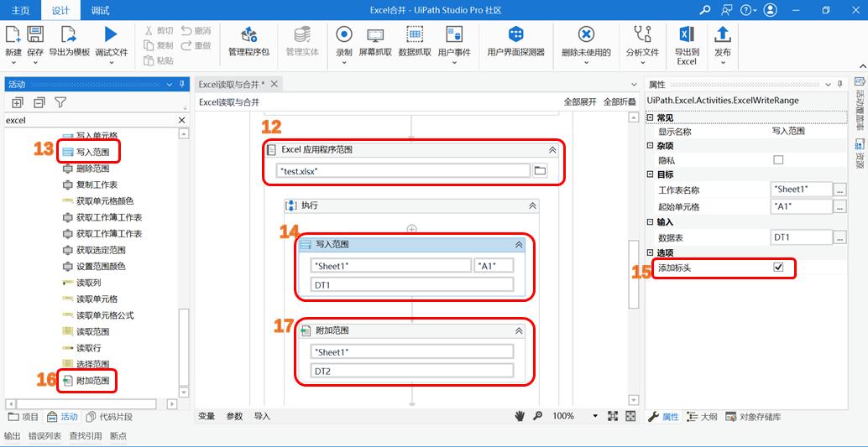The width and height of the screenshot is (868, 447).
Task: Open the 对象存储库 object repository tab
Action: 753,417
